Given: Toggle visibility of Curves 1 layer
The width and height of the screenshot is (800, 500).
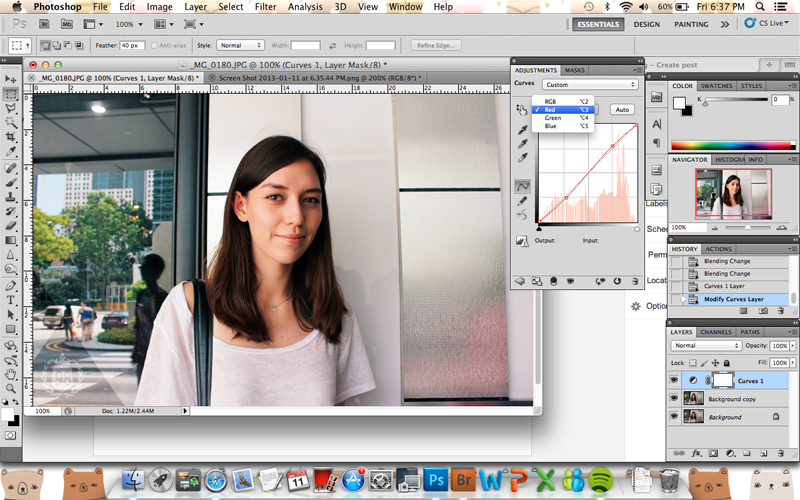Looking at the screenshot, I should [674, 380].
